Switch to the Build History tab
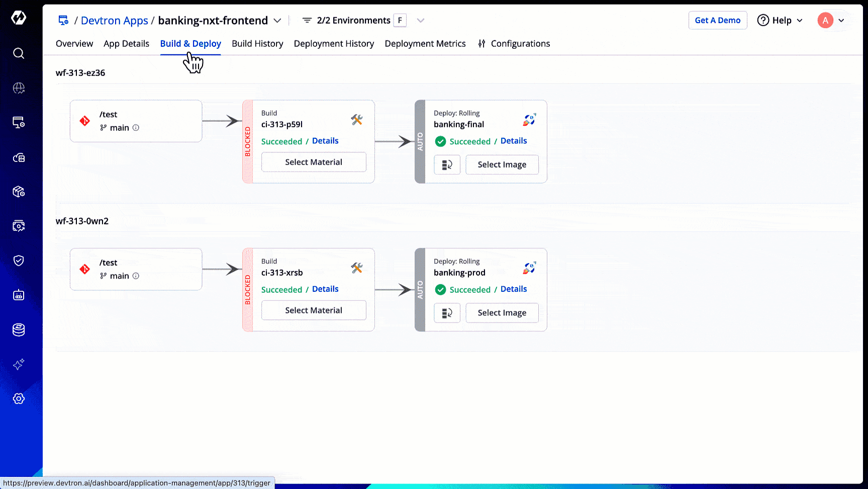 click(x=257, y=44)
